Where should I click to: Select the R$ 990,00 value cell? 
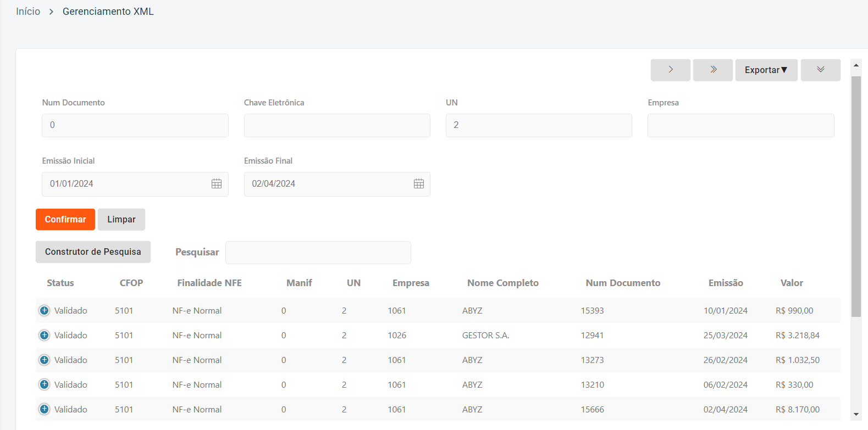(794, 311)
